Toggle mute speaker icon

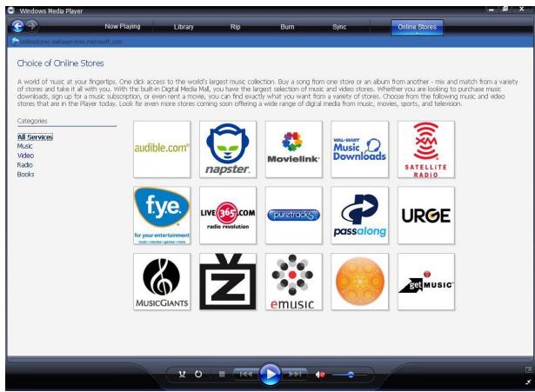click(x=320, y=375)
